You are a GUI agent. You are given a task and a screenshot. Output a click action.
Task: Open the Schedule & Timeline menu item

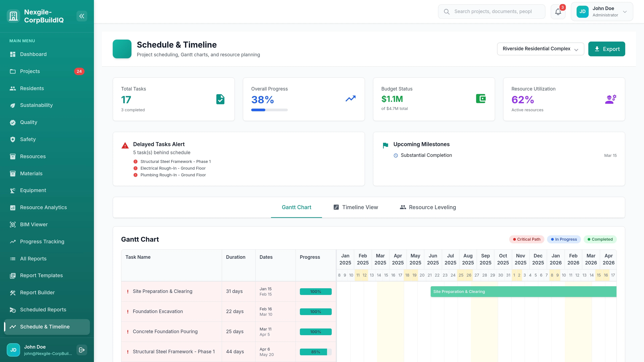pyautogui.click(x=45, y=326)
